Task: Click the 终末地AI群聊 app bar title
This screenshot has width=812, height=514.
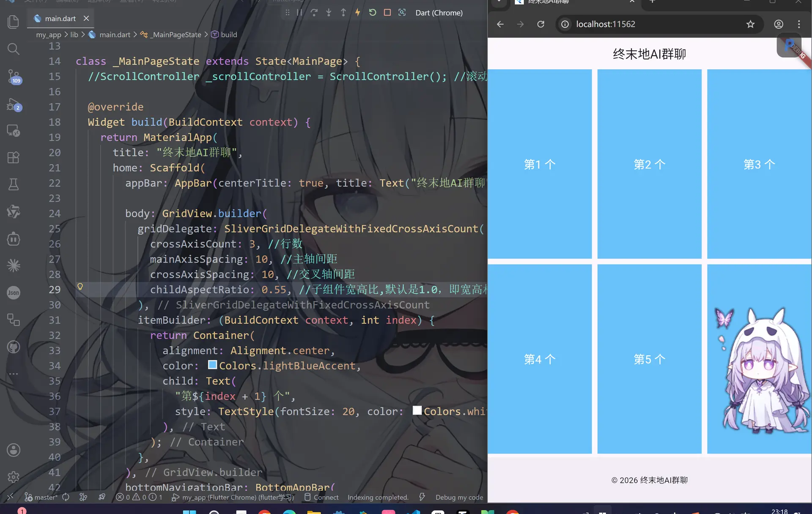Action: tap(650, 54)
